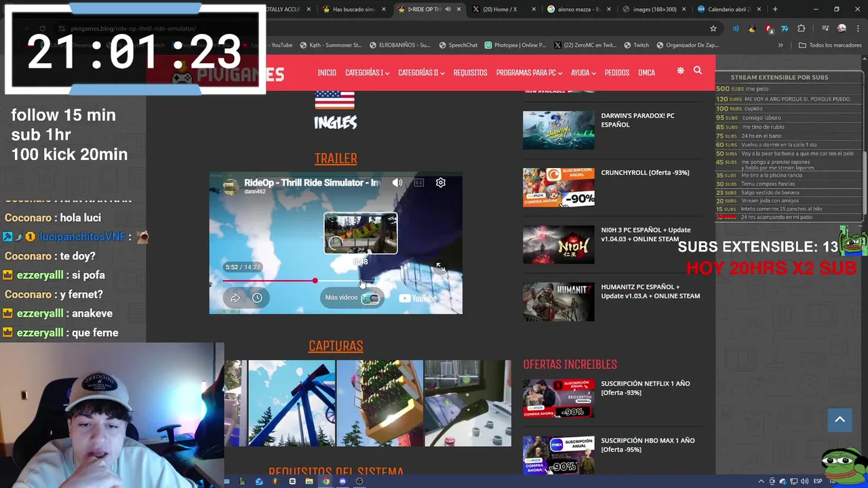
Task: Open DARWIN'S PARADOX! PC ESPAÑOL link
Action: pyautogui.click(x=637, y=120)
